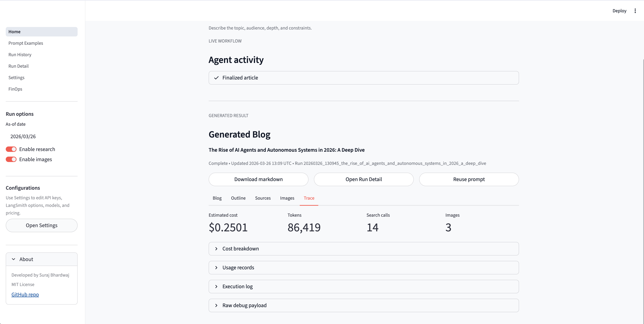The image size is (644, 324).
Task: Toggle off Enable images switch
Action: pyautogui.click(x=11, y=159)
